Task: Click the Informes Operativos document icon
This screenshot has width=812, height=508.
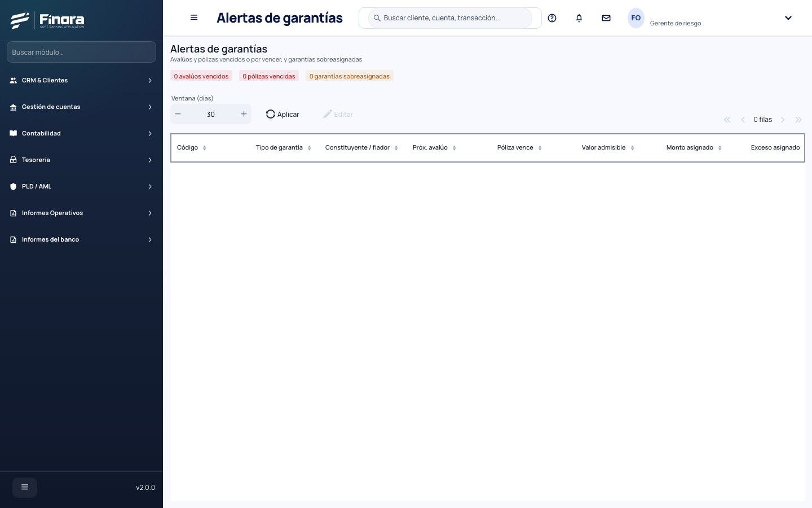Action: (x=14, y=213)
